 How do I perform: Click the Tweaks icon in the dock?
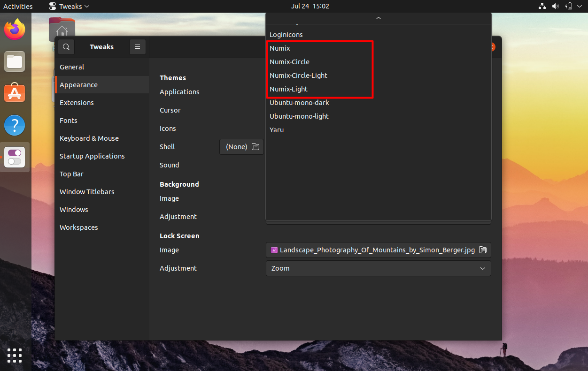coord(15,157)
